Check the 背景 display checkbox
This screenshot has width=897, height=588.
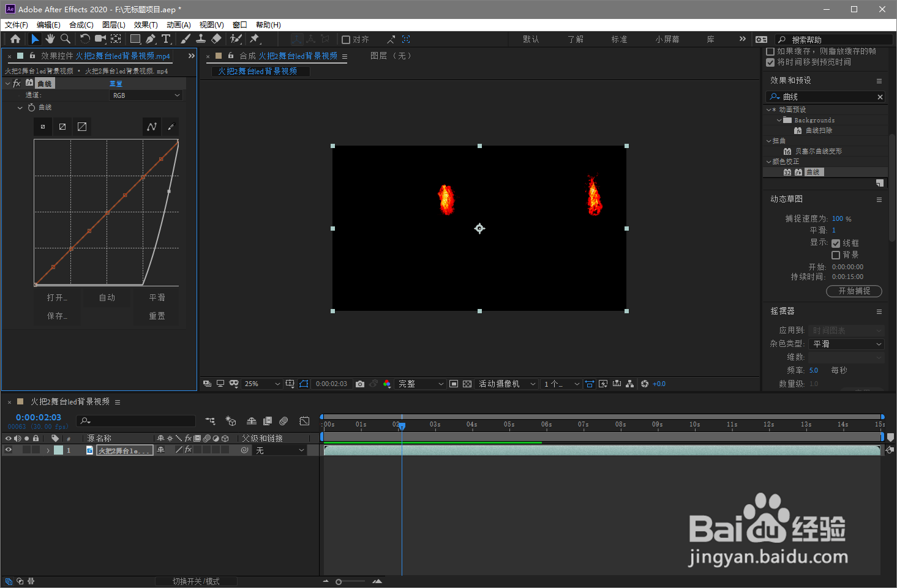click(x=836, y=255)
